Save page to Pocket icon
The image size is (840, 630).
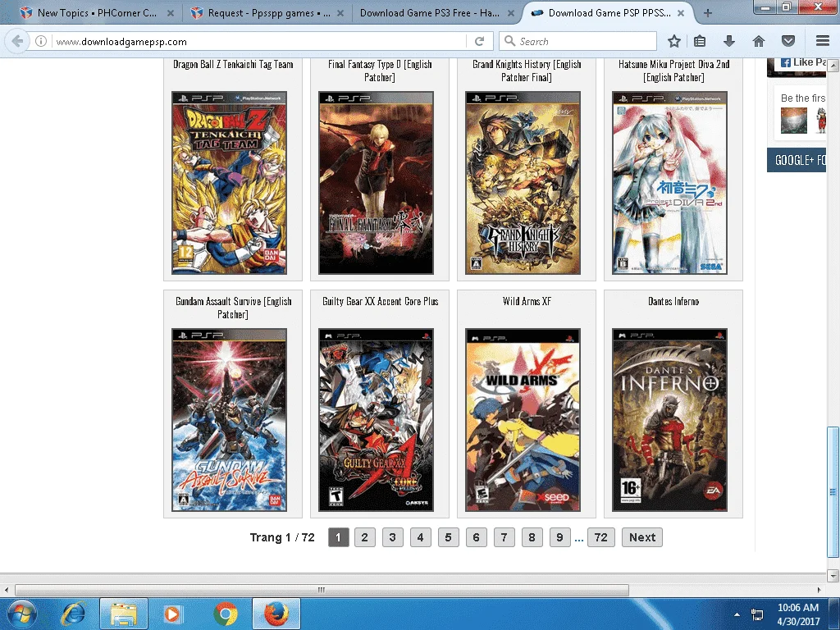788,41
